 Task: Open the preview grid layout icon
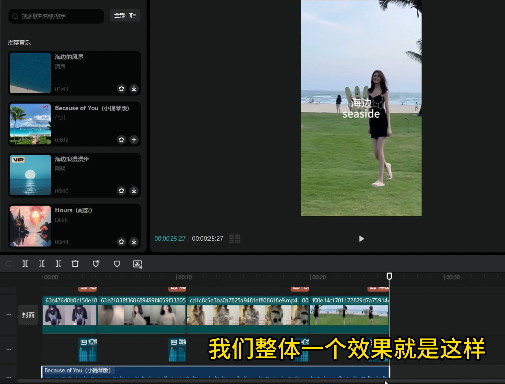pos(234,239)
